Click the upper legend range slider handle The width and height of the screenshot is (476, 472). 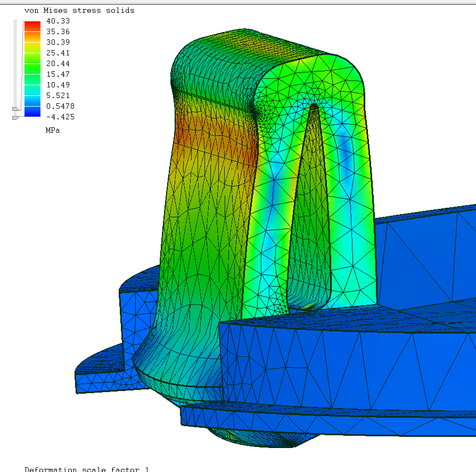16,109
